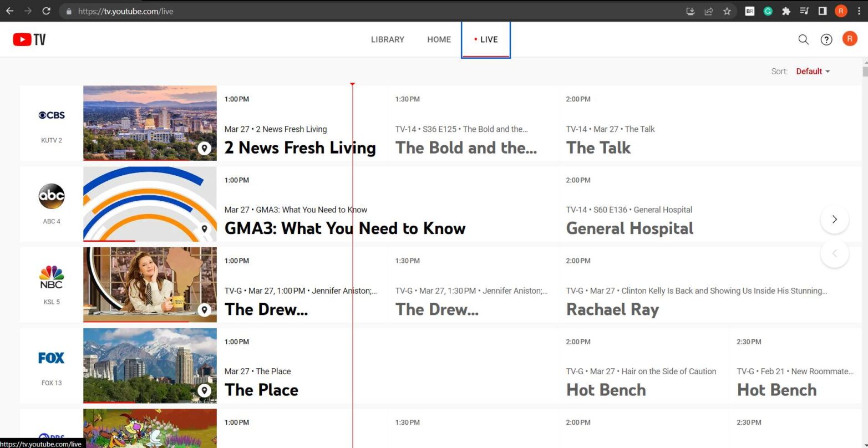This screenshot has height=448, width=868.
Task: Open the General Hospital program listing
Action: tap(630, 228)
